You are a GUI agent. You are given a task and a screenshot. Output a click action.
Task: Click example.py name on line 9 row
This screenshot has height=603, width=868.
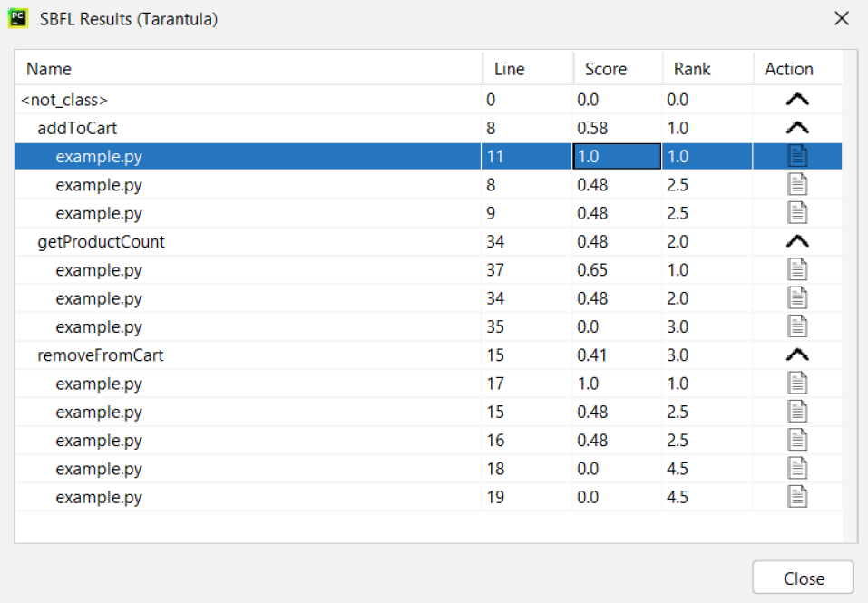click(99, 213)
